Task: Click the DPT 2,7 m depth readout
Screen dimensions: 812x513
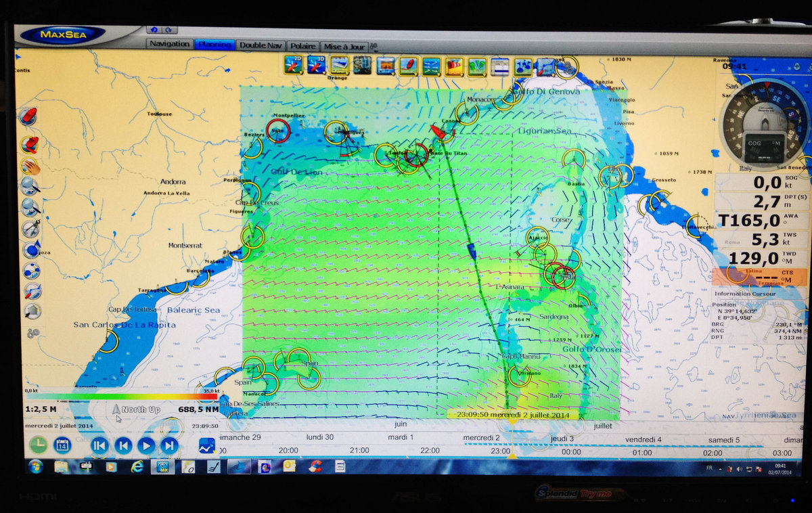Action: [x=762, y=202]
